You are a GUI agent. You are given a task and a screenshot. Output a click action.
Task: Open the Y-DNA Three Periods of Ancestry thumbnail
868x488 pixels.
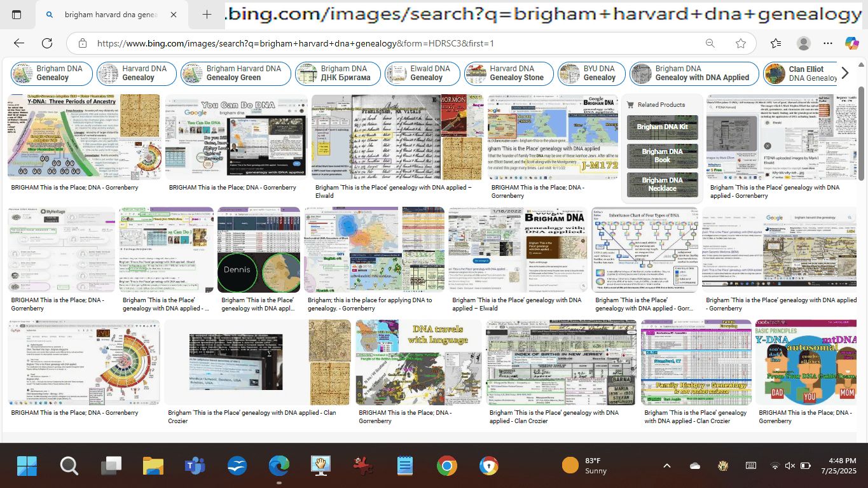point(83,136)
